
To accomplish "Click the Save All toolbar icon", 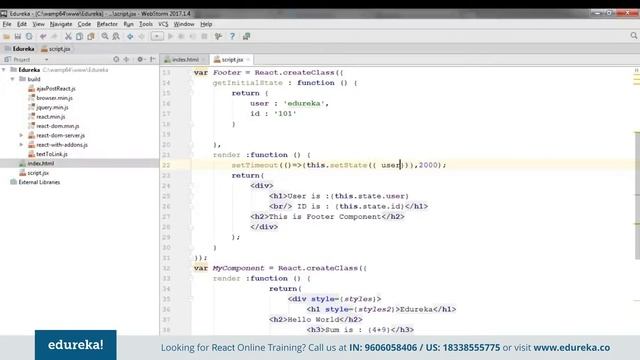I will point(18,37).
